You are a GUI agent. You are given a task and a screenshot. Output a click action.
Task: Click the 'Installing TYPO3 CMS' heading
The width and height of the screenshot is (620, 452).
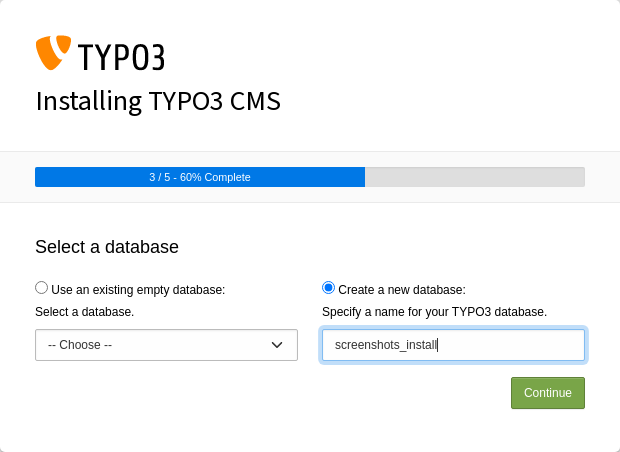(x=158, y=102)
